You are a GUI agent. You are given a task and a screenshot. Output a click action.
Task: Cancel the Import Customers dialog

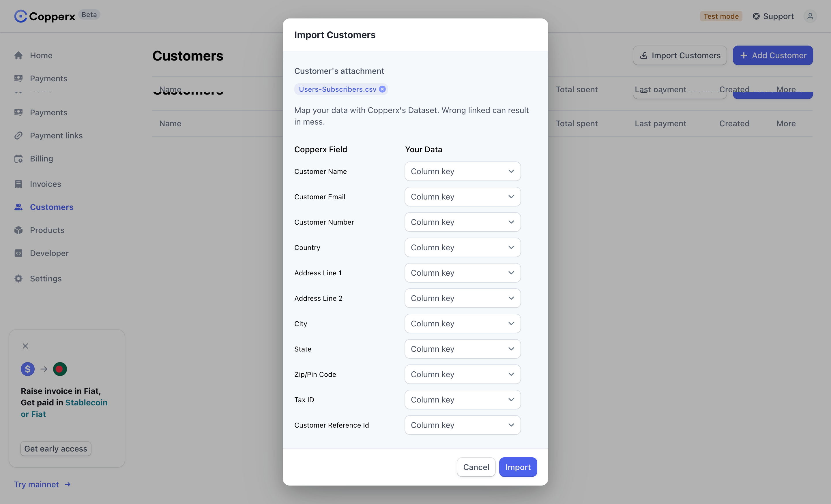[476, 467]
